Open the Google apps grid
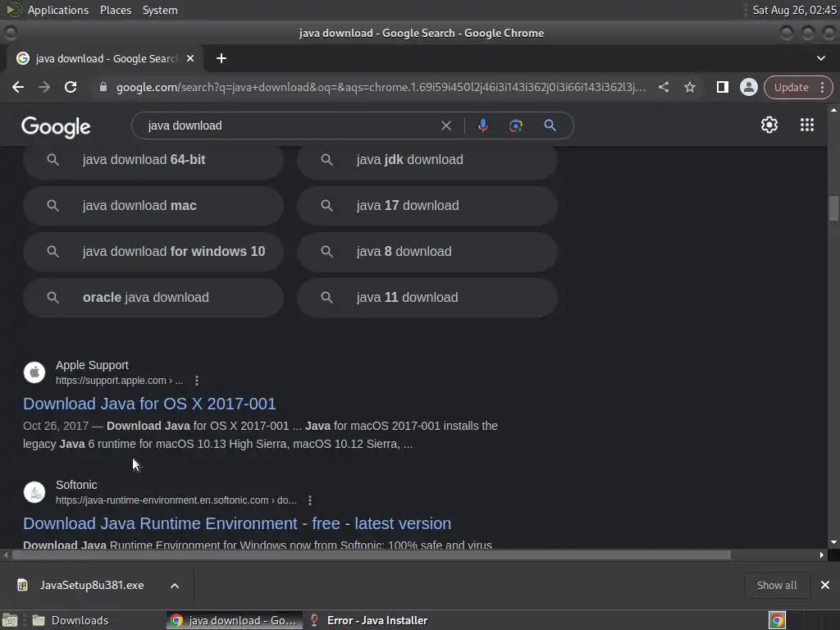The image size is (840, 630). 807,125
